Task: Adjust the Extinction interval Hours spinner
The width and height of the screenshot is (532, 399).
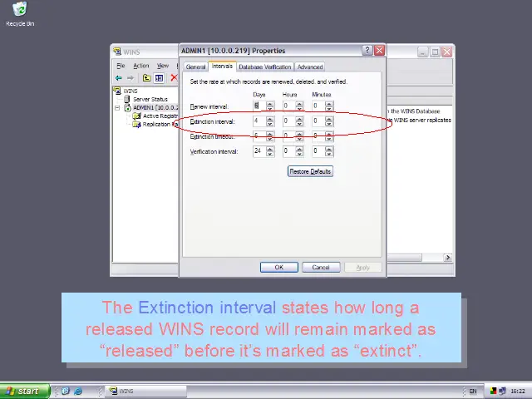Action: [299, 121]
